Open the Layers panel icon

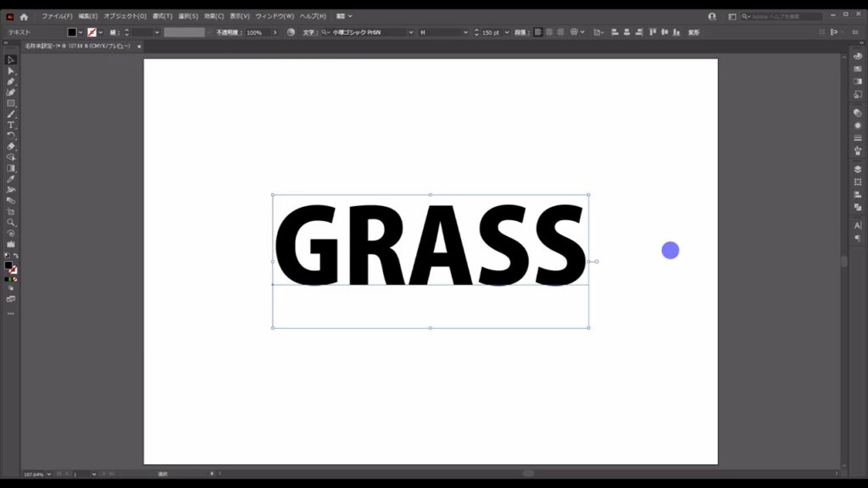click(x=857, y=169)
